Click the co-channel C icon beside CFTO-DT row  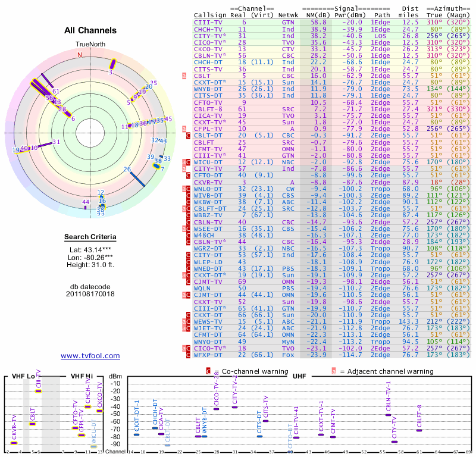coord(188,175)
